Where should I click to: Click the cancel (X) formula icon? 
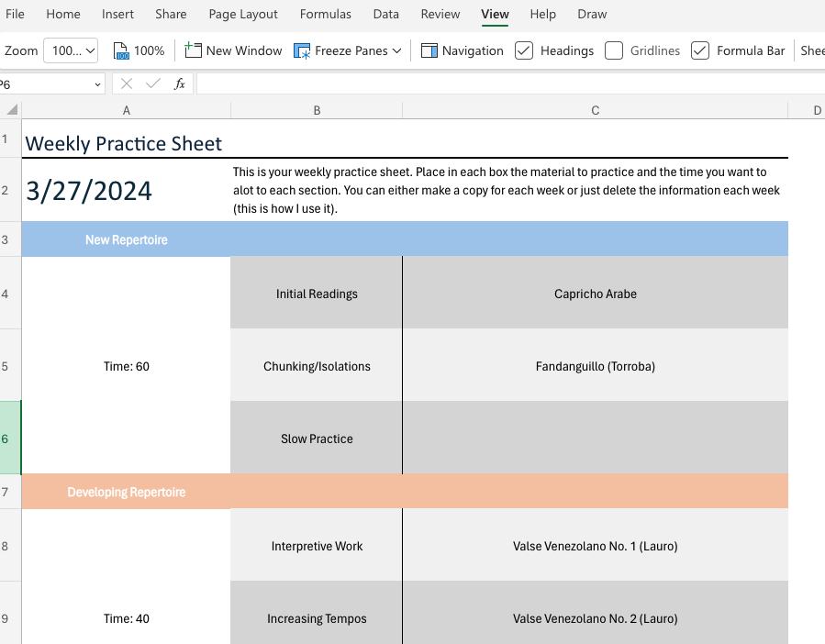[x=127, y=83]
